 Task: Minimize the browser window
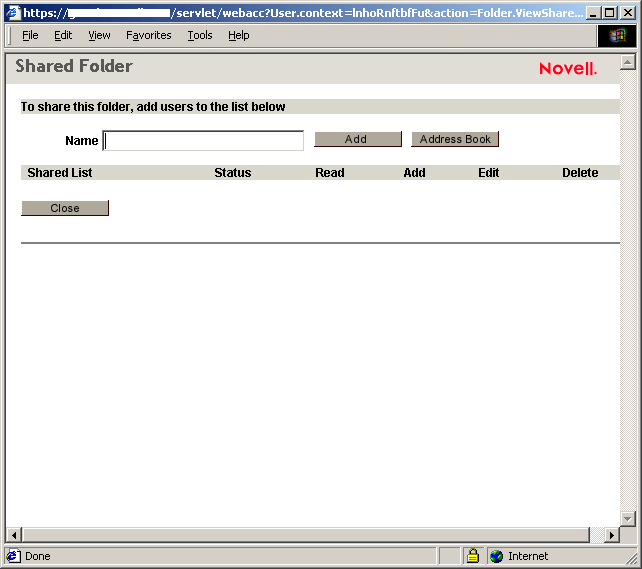point(593,13)
